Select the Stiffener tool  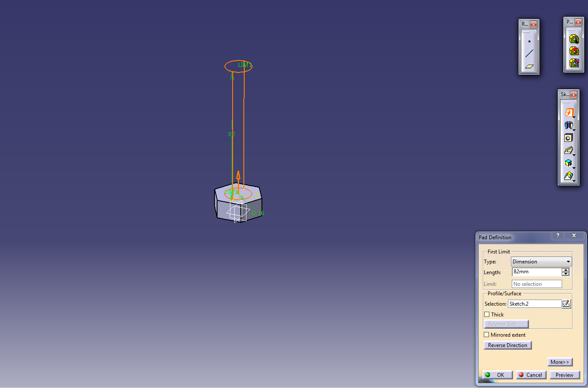click(x=569, y=163)
